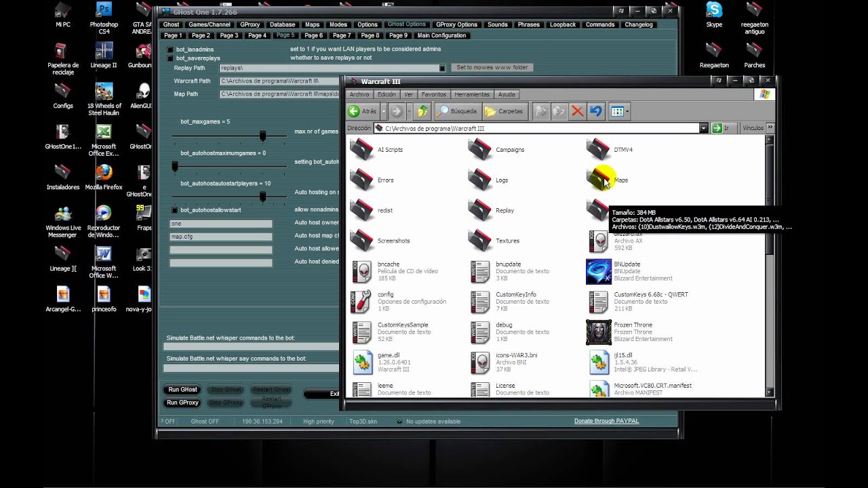Open the Main Configuration tab
Image resolution: width=868 pixels, height=488 pixels.
coord(441,35)
